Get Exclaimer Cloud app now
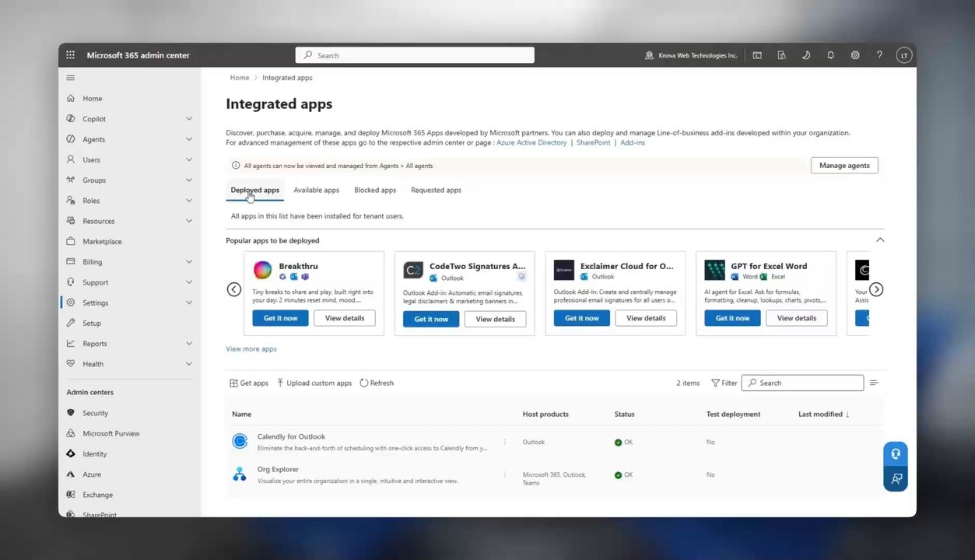Screen dimensions: 975x560 (581, 318)
